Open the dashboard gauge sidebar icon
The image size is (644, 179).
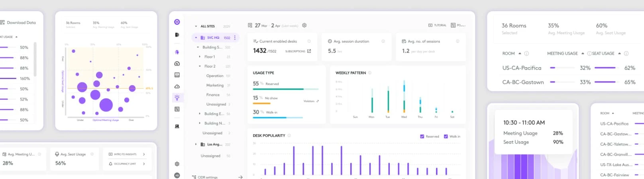[177, 64]
